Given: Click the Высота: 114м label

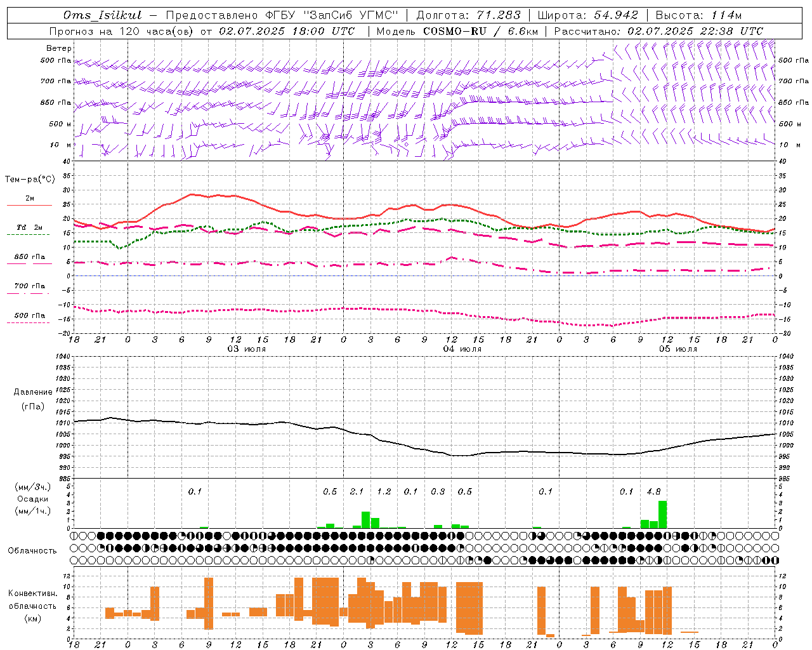Looking at the screenshot, I should coord(698,15).
